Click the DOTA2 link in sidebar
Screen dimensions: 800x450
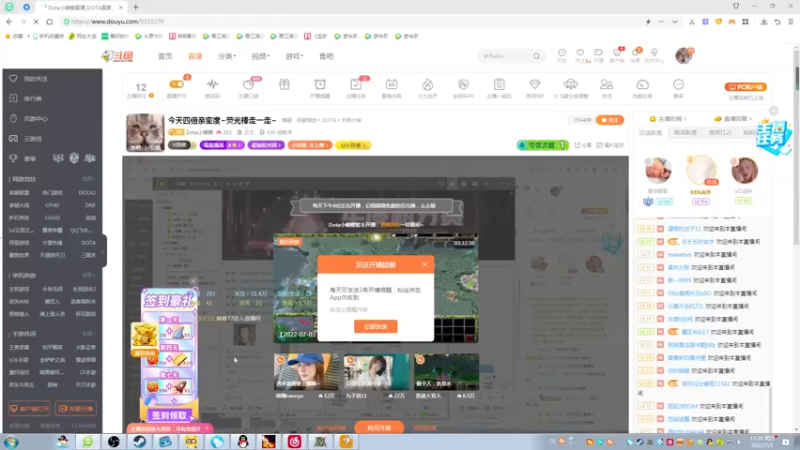coord(87,193)
